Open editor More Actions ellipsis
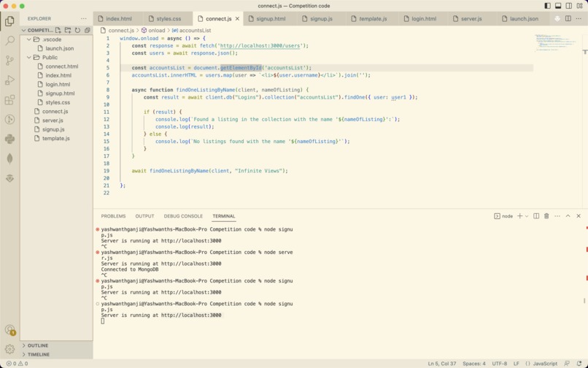The width and height of the screenshot is (588, 368). tap(579, 18)
